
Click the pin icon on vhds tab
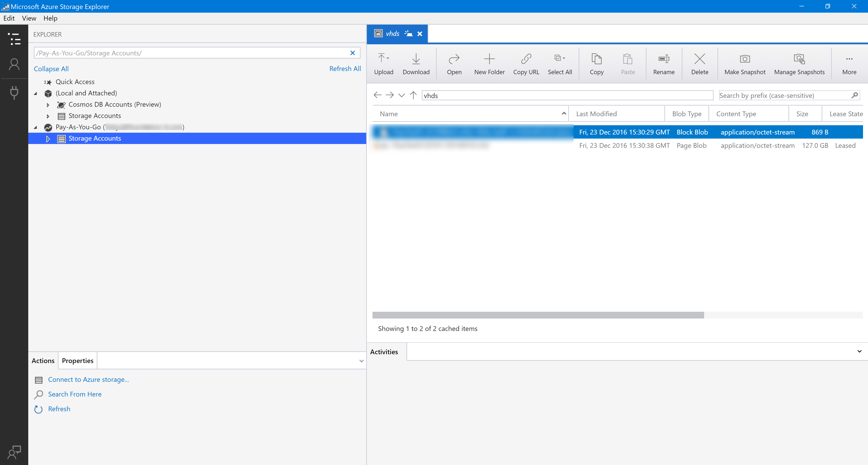pos(408,33)
